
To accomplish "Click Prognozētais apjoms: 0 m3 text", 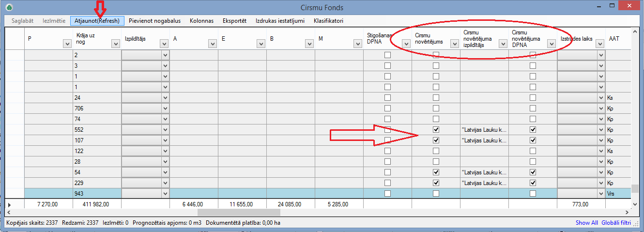I will pos(168,223).
